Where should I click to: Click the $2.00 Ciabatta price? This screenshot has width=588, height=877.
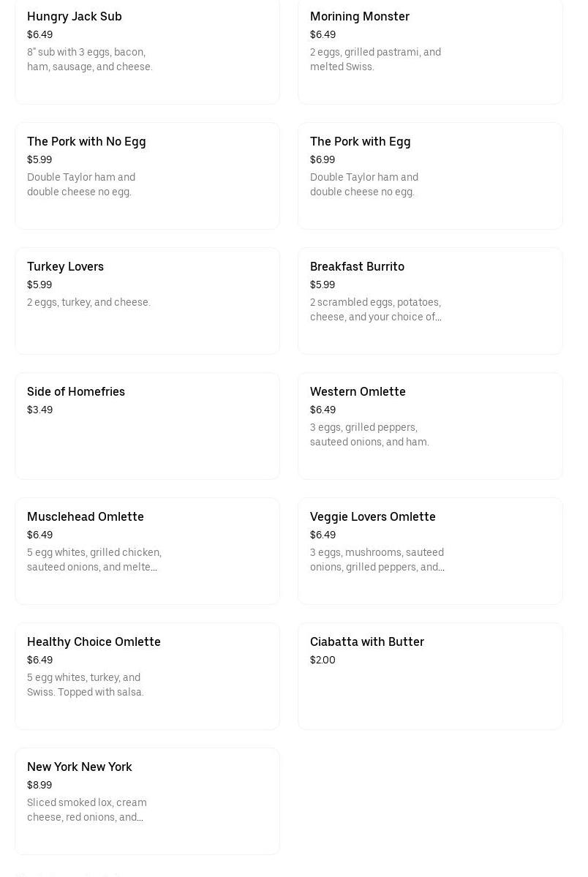pyautogui.click(x=323, y=660)
